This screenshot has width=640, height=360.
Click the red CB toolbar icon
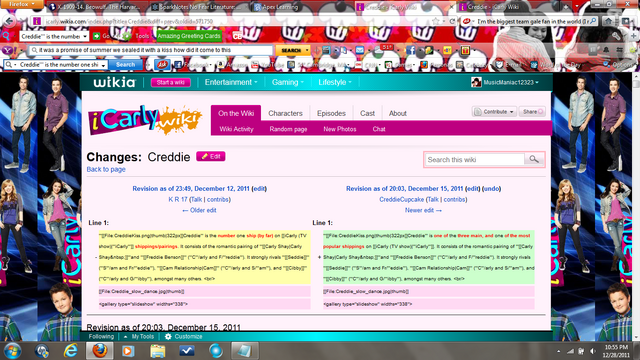237,36
